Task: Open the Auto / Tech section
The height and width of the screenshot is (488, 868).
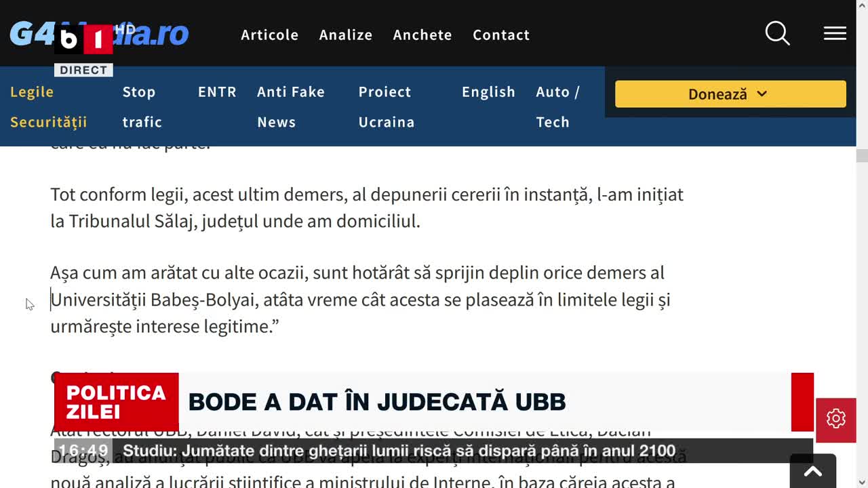Action: (x=557, y=106)
